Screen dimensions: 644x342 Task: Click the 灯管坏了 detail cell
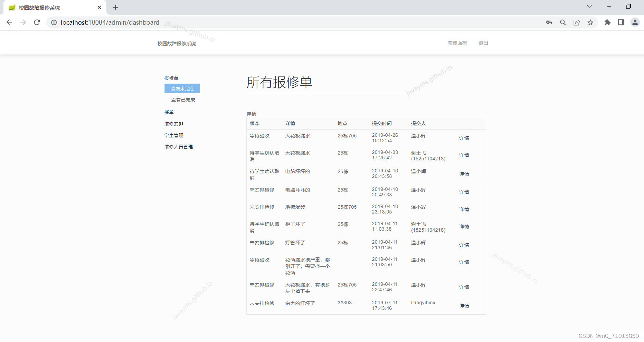pos(295,243)
